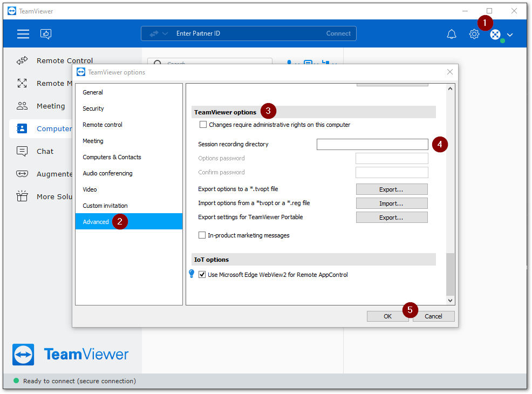The width and height of the screenshot is (532, 394).
Task: Click the lightbulb hint icon in IoT options
Action: tap(192, 274)
